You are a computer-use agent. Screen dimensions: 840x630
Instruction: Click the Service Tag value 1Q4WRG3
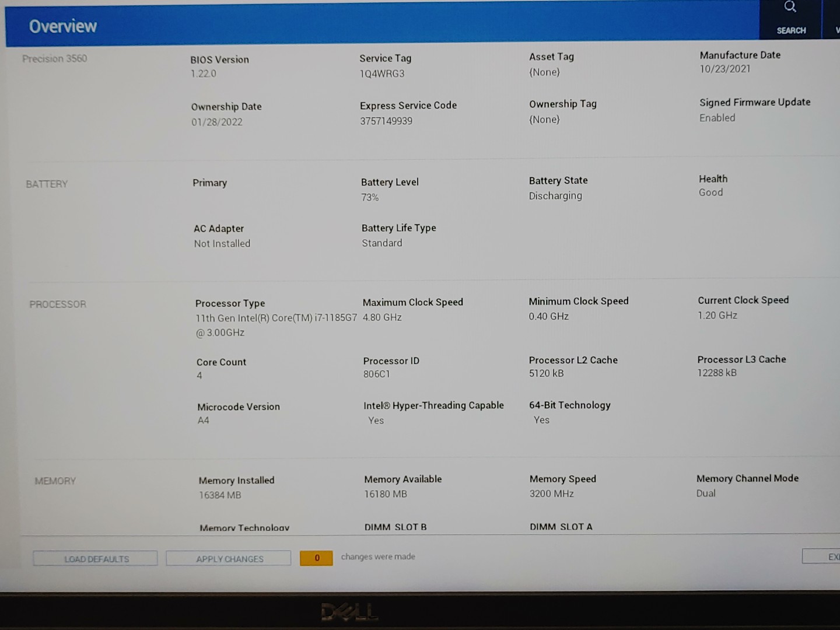point(381,74)
